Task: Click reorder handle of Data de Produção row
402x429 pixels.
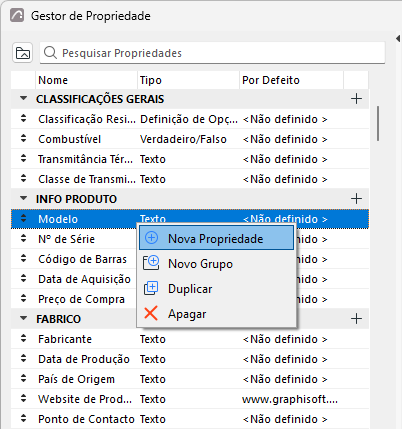Action: tap(23, 358)
